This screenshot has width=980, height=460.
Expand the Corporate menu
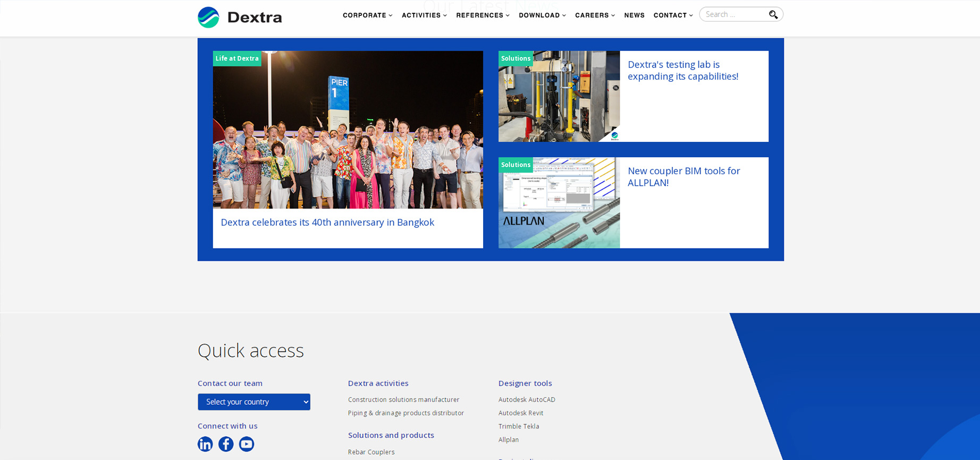click(368, 15)
